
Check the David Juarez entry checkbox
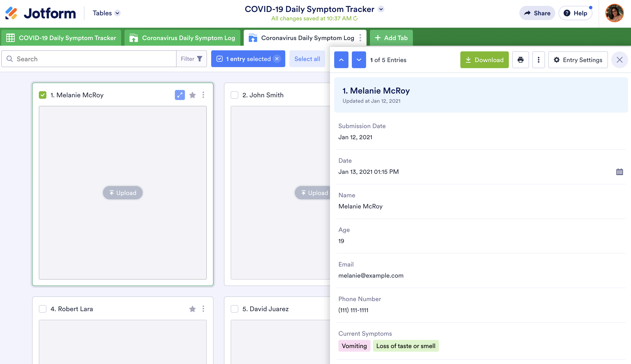click(234, 309)
